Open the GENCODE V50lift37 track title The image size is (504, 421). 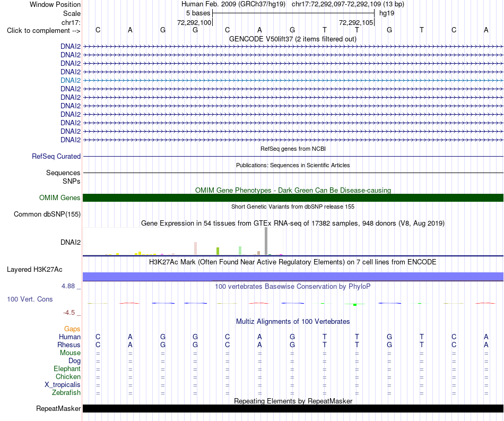[x=293, y=39]
